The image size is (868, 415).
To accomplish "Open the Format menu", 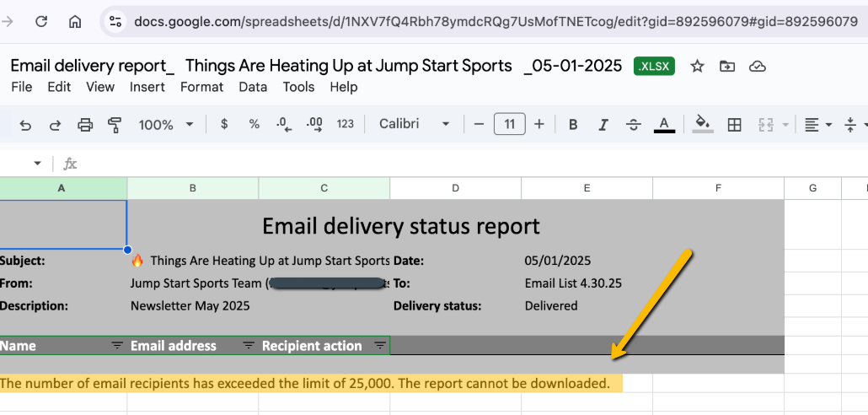I will [x=202, y=87].
